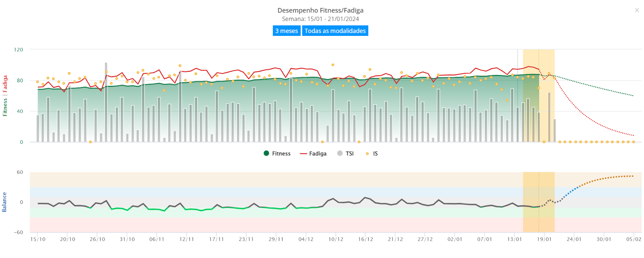The image size is (644, 258).
Task: Click the 17/11 date label on axis
Action: 217,239
